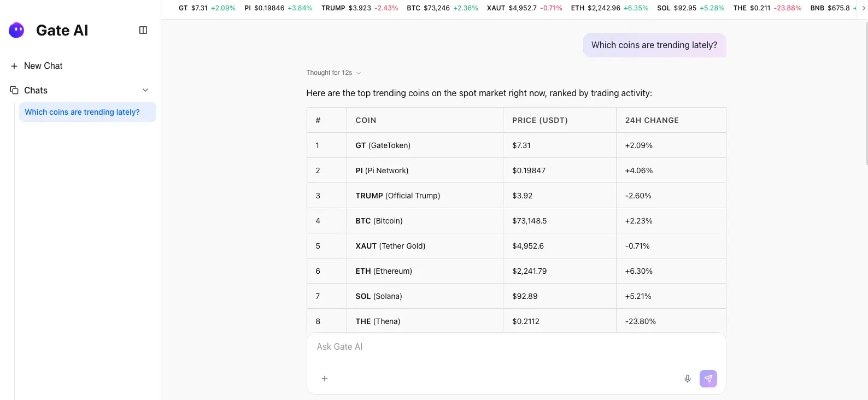The image size is (868, 400).
Task: Click the New Chat button
Action: [x=43, y=66]
